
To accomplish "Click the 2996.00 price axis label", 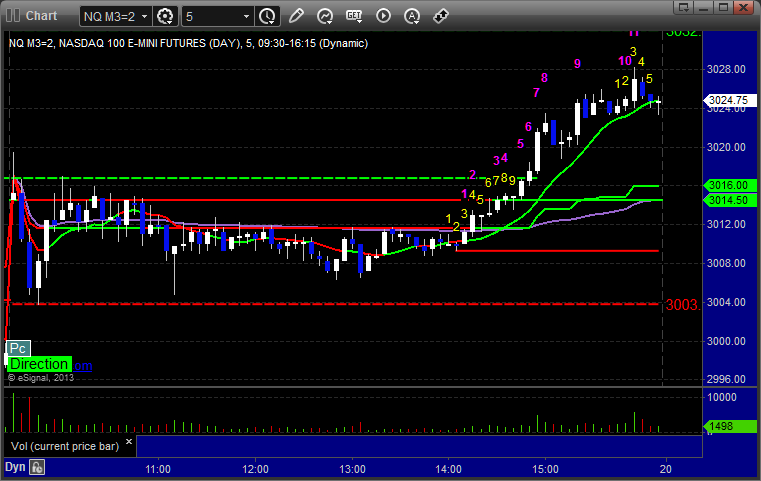I will point(726,379).
